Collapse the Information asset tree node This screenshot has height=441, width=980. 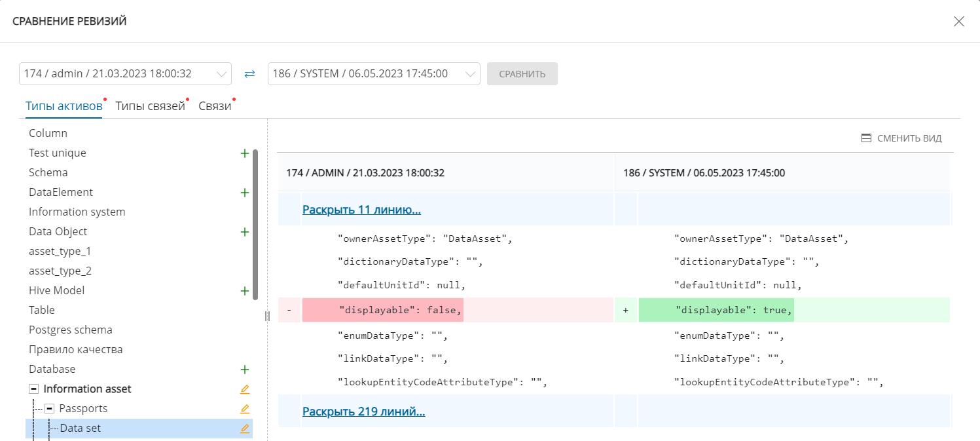coord(34,389)
